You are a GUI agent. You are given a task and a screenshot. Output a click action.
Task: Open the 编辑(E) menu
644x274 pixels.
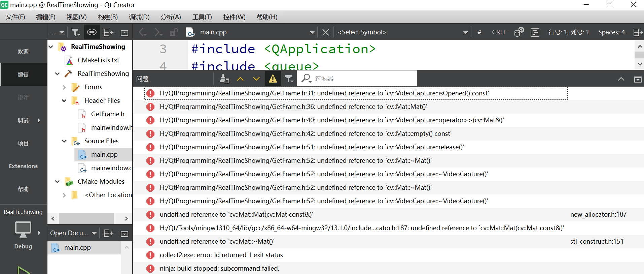point(46,17)
